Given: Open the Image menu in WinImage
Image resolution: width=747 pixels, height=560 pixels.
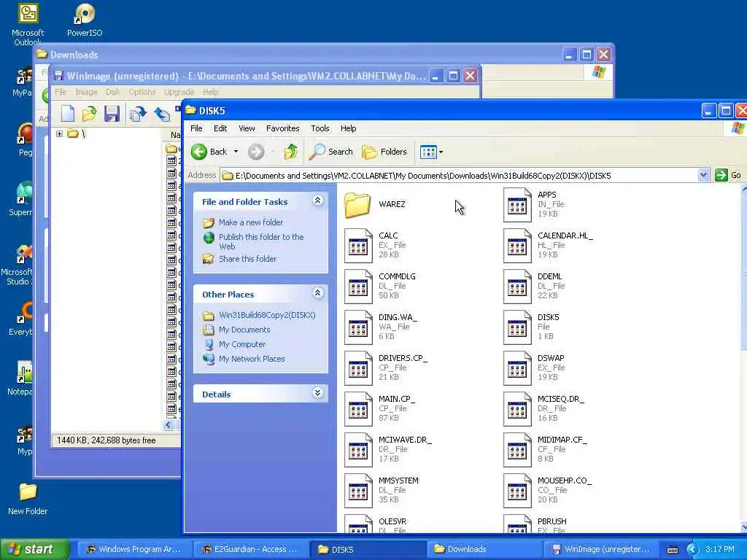Looking at the screenshot, I should click(86, 92).
